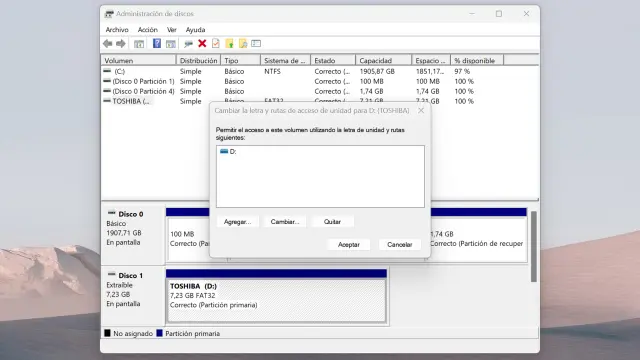This screenshot has height=360, width=640.
Task: Click the Quitar button
Action: coord(332,222)
